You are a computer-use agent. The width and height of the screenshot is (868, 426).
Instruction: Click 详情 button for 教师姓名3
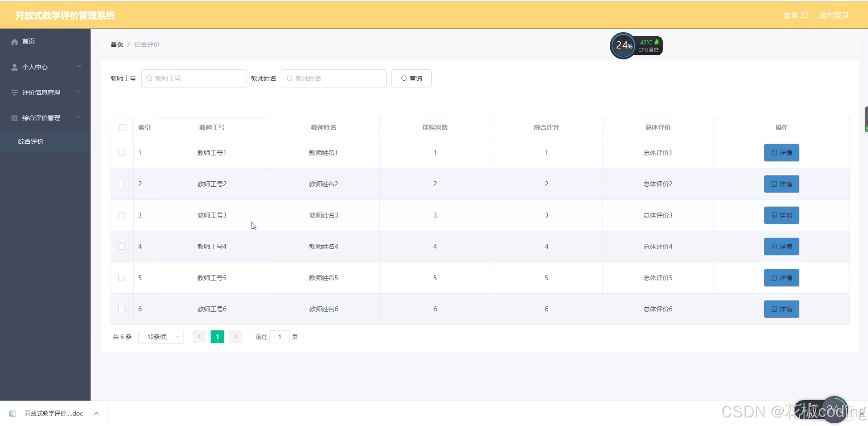(x=781, y=215)
